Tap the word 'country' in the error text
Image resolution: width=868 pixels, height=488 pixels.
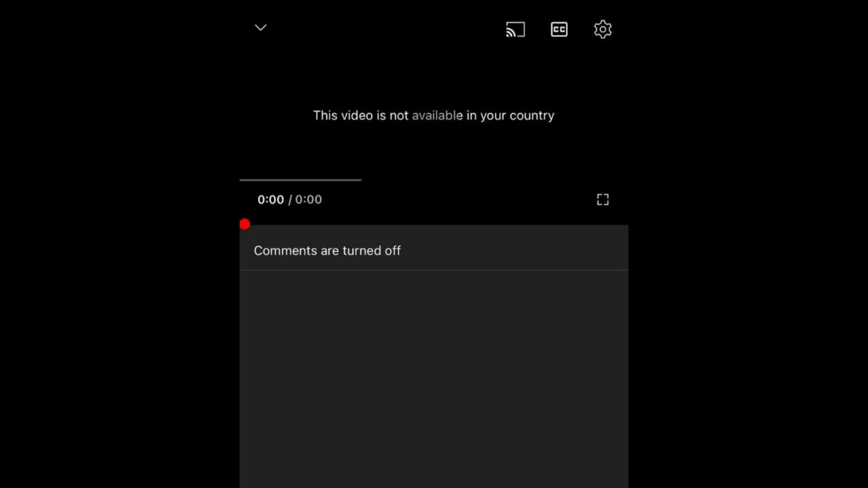(x=532, y=116)
